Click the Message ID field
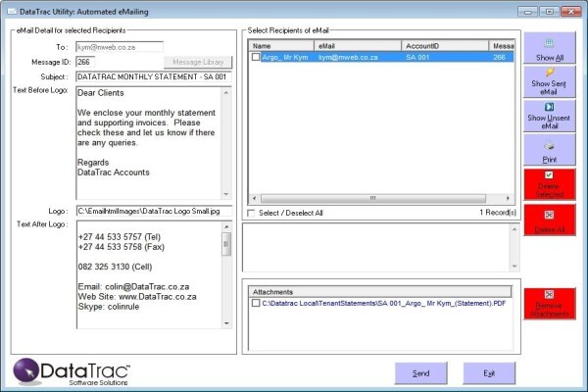The height and width of the screenshot is (392, 588). pyautogui.click(x=85, y=62)
